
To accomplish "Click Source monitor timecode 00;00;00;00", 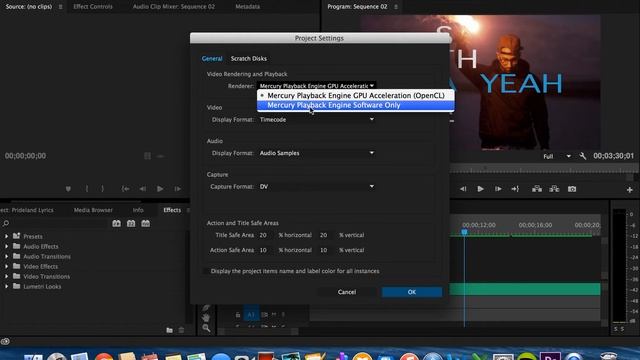I will point(25,156).
